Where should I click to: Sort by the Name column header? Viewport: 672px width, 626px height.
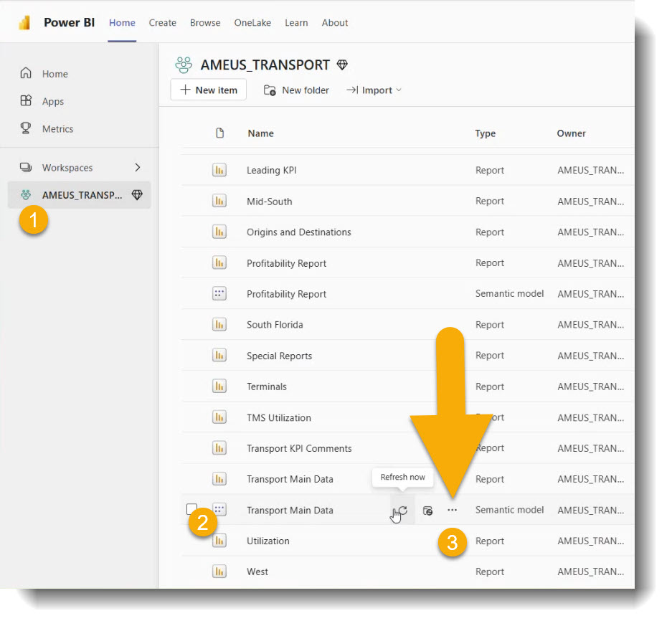pos(260,133)
